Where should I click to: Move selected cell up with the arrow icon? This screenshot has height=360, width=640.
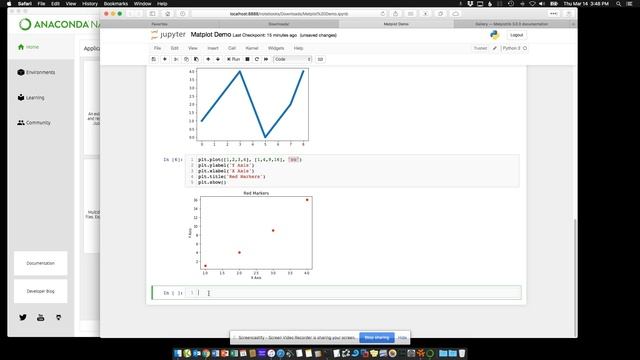pos(208,59)
